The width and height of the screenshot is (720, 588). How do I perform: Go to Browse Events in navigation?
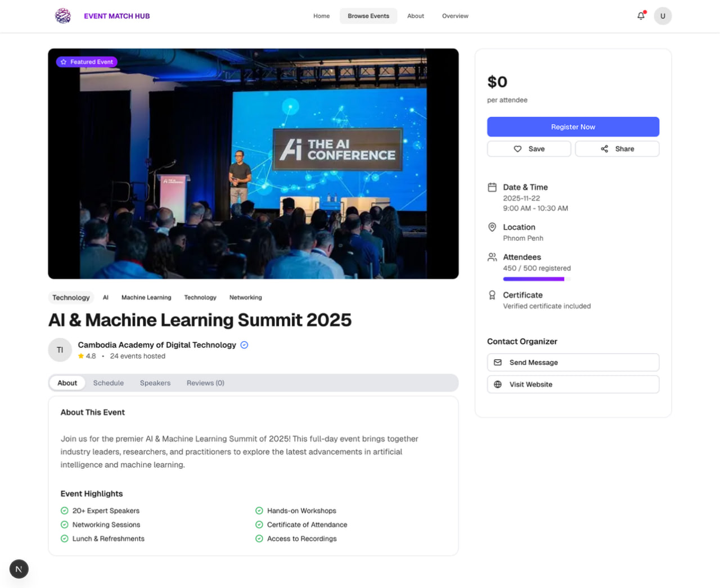tap(368, 16)
